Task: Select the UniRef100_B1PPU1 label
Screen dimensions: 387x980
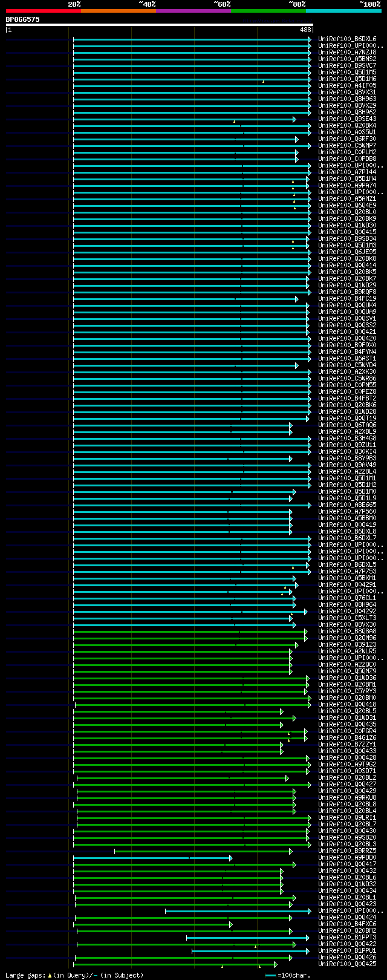Action: click(347, 951)
